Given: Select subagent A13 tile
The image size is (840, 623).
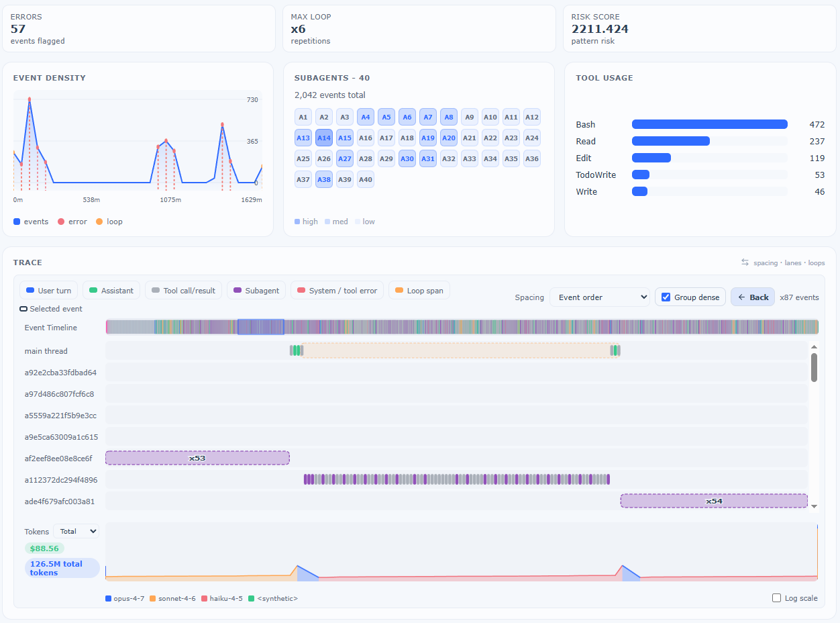Looking at the screenshot, I should [x=303, y=138].
